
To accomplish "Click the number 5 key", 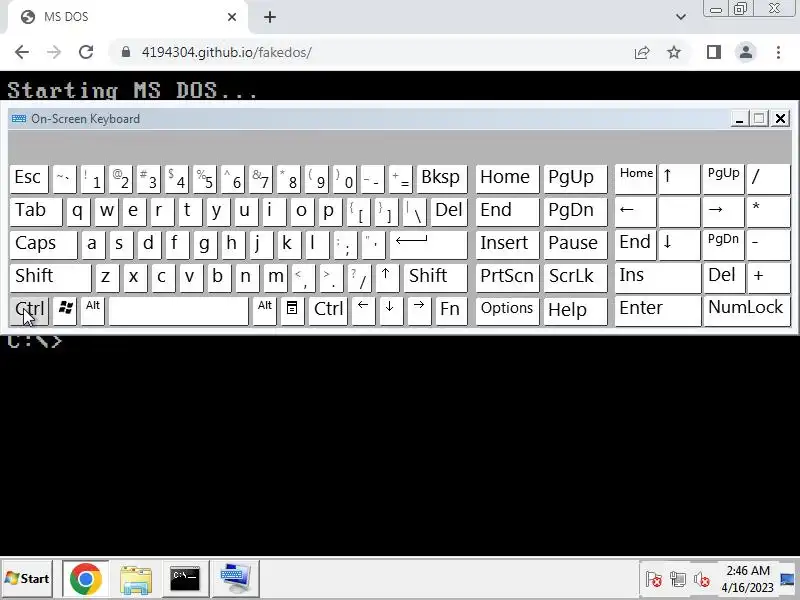I will tap(204, 179).
